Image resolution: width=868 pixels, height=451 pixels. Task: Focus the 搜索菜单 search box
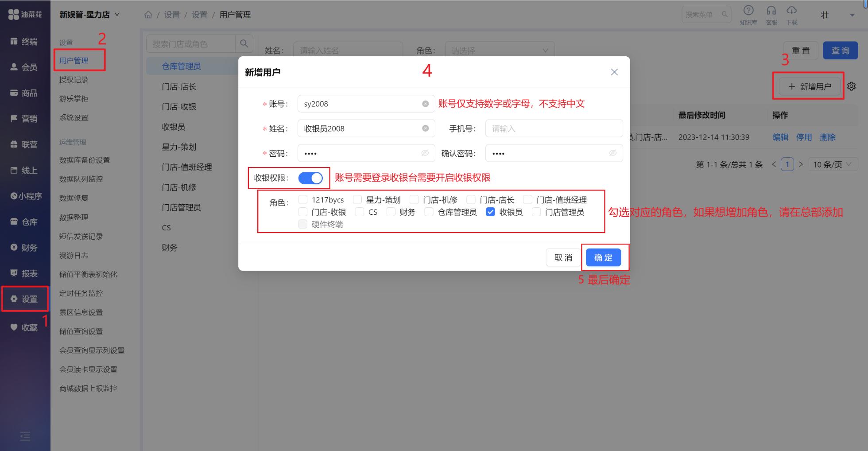coord(706,15)
